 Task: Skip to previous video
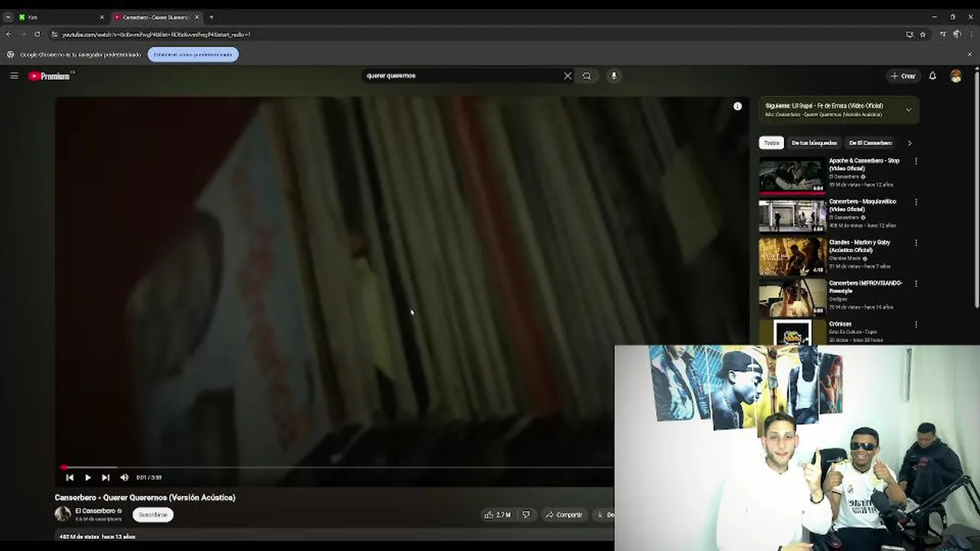[70, 478]
